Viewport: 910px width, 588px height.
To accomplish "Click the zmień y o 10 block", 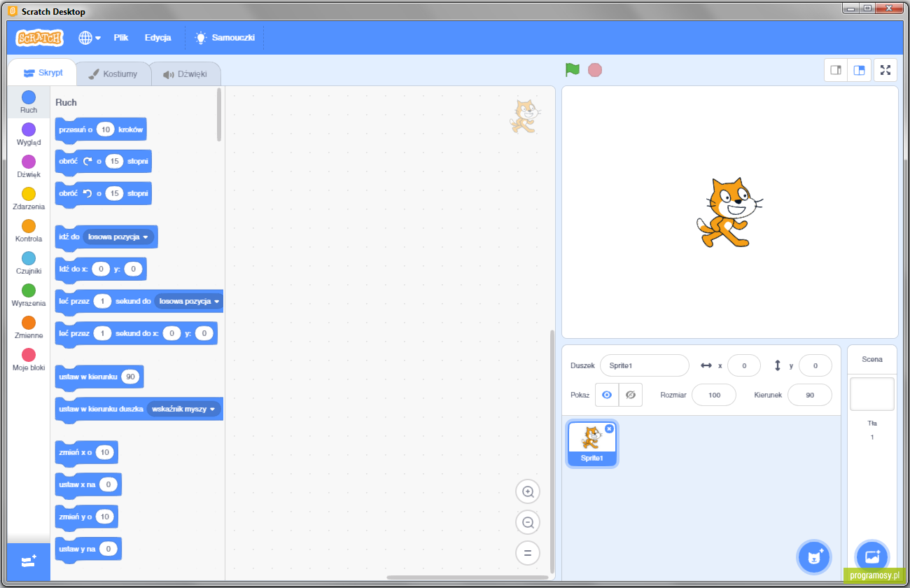I will click(86, 517).
